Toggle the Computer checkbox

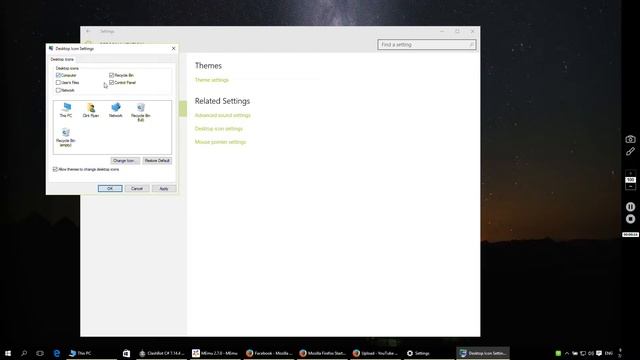point(58,75)
